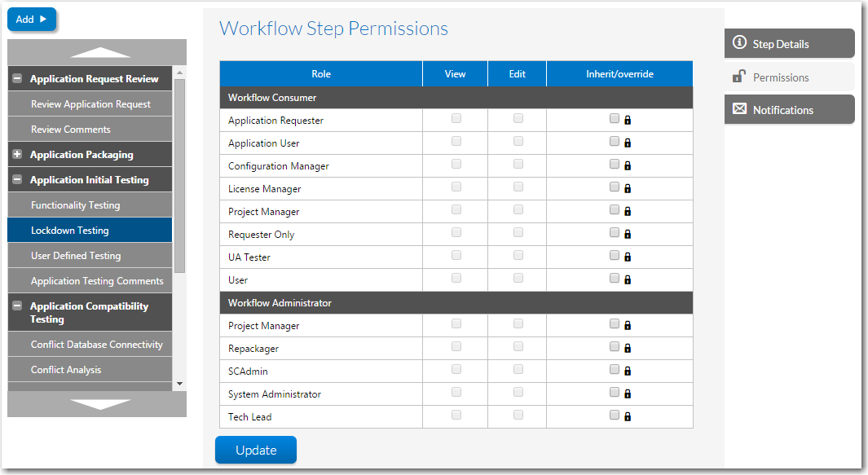Open the Add button menu
Screen dimensions: 868x475
point(31,19)
